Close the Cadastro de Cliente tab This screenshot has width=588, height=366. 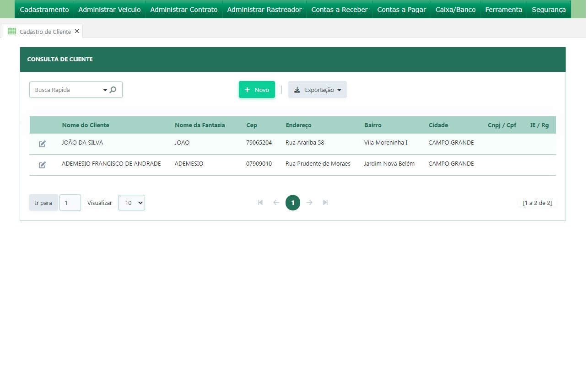coord(77,31)
